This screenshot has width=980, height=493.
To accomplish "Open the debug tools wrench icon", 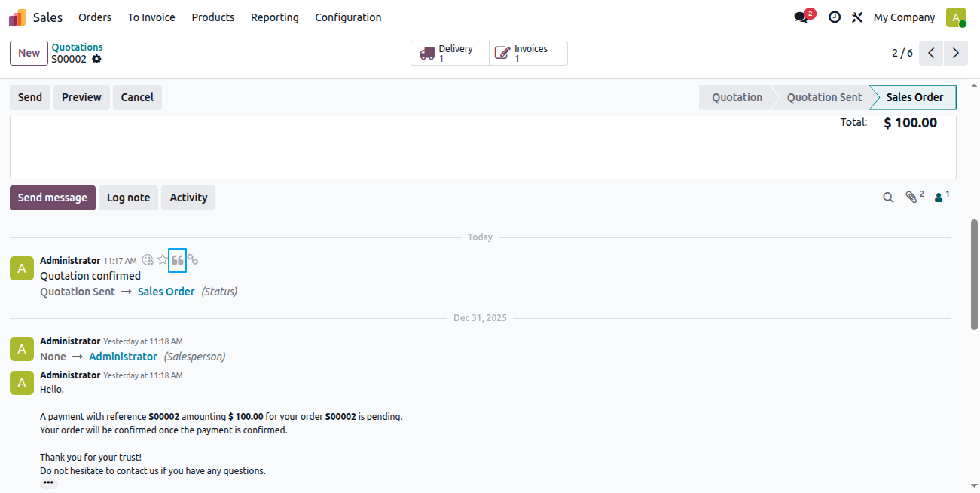I will (x=857, y=17).
